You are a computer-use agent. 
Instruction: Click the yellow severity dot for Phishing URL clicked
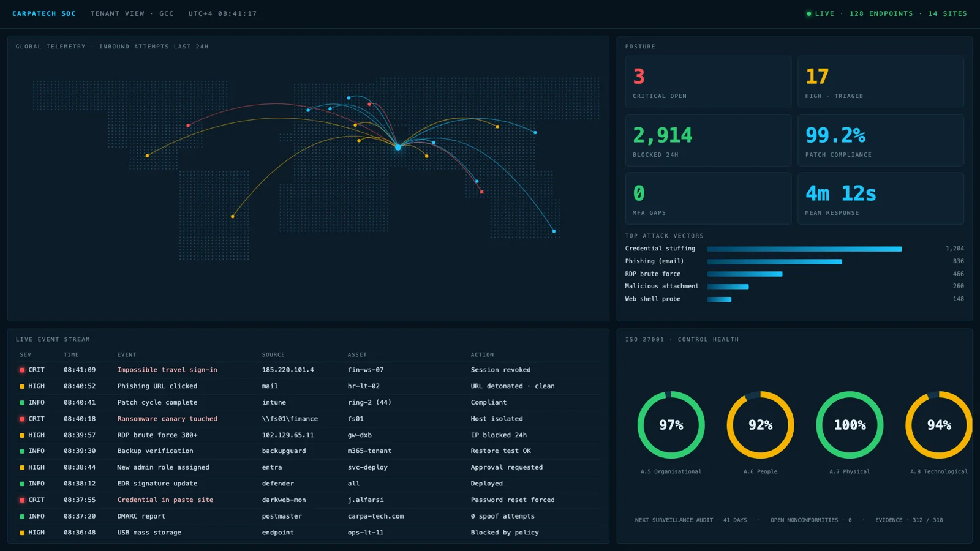(22, 386)
